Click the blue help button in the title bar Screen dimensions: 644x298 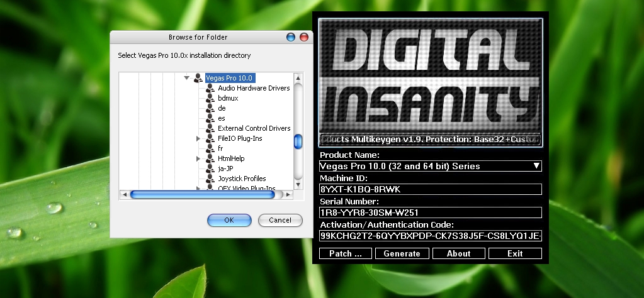[x=290, y=38]
